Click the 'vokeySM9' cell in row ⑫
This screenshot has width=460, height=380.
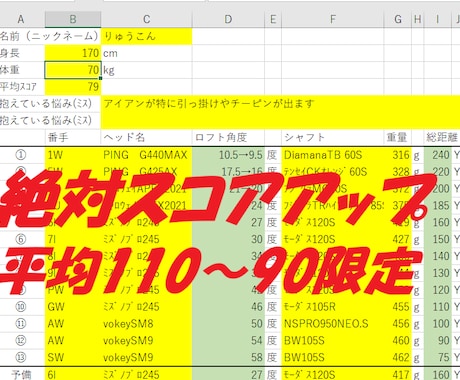click(x=146, y=340)
